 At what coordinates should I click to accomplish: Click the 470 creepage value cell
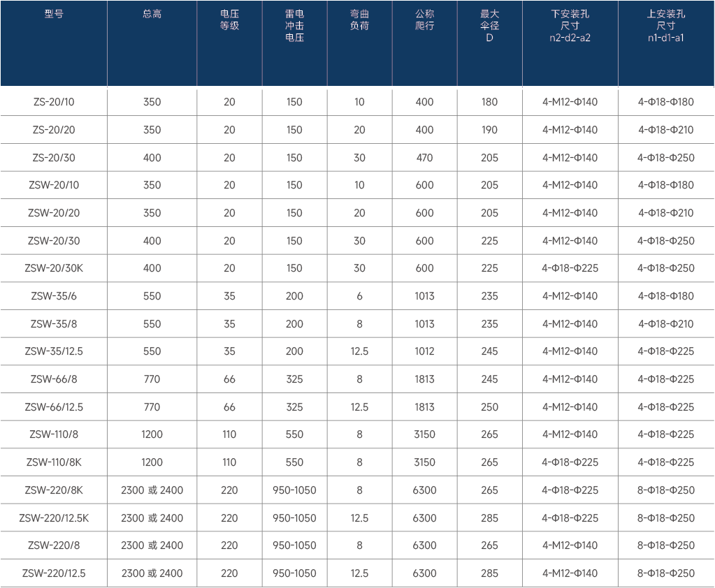[x=424, y=158]
